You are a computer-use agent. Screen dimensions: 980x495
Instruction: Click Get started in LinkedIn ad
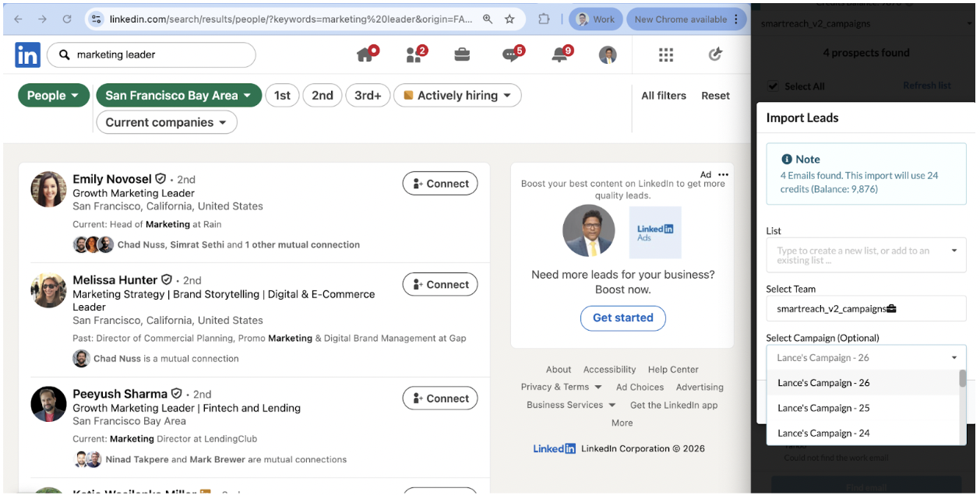click(x=623, y=318)
